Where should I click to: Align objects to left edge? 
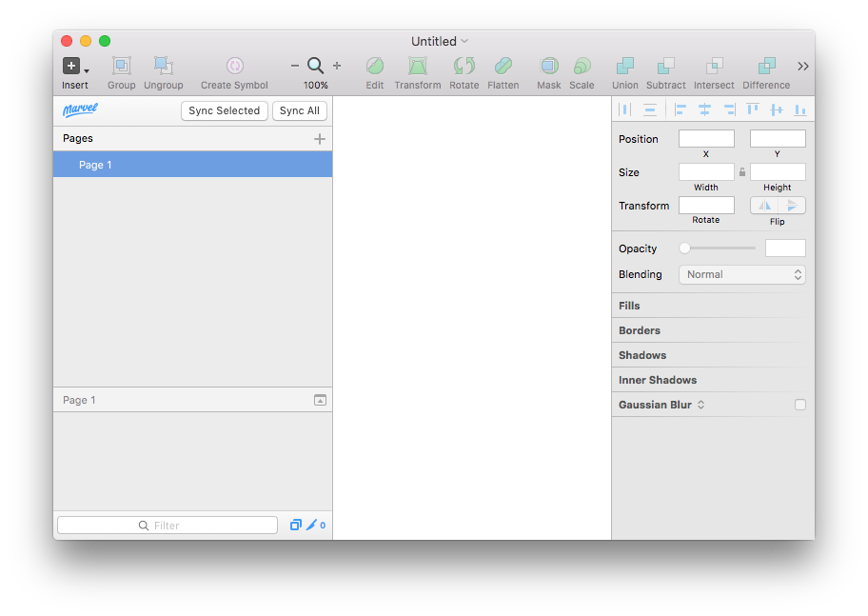(x=681, y=109)
